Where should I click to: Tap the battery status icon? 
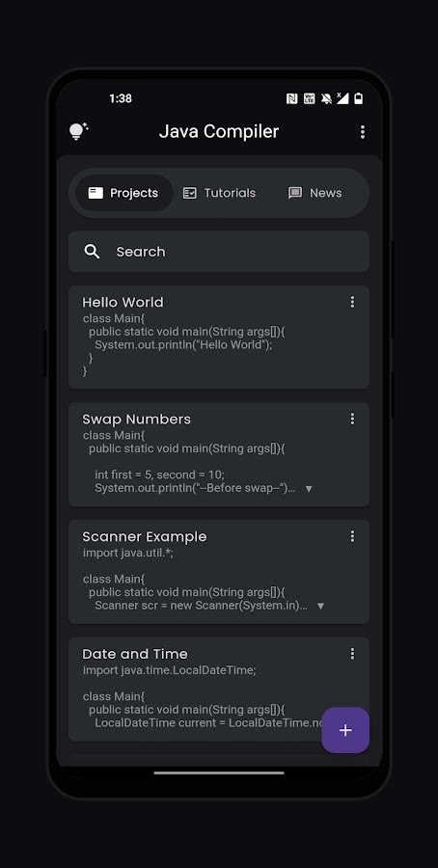359,98
